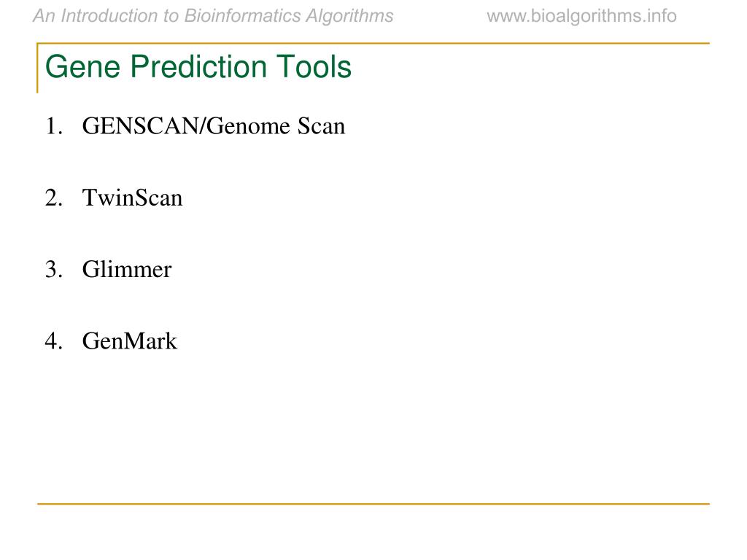The width and height of the screenshot is (747, 560).
Task: Click the slide title Gene Prediction Tools
Action: click(x=198, y=66)
